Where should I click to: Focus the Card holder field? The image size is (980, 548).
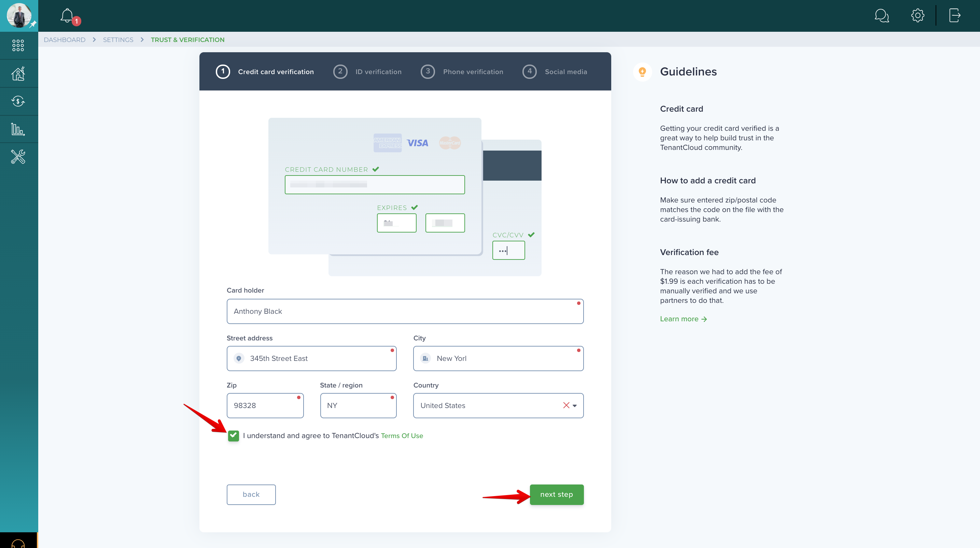(x=405, y=311)
